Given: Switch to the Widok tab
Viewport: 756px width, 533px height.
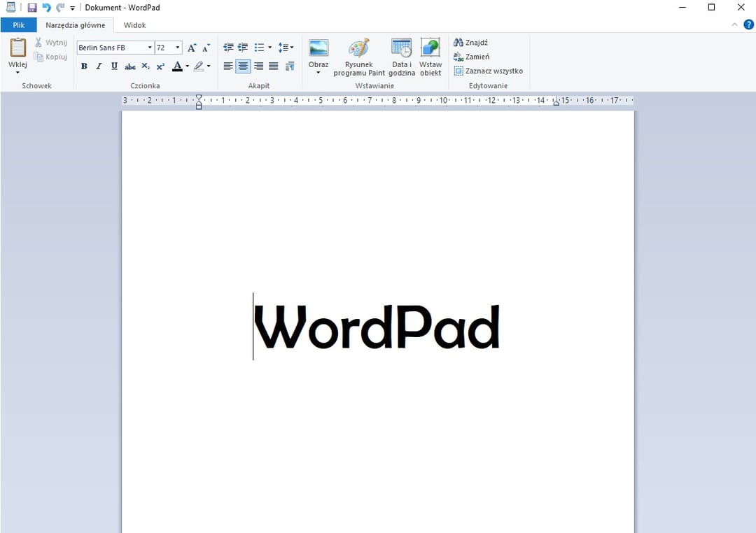Looking at the screenshot, I should pos(134,24).
